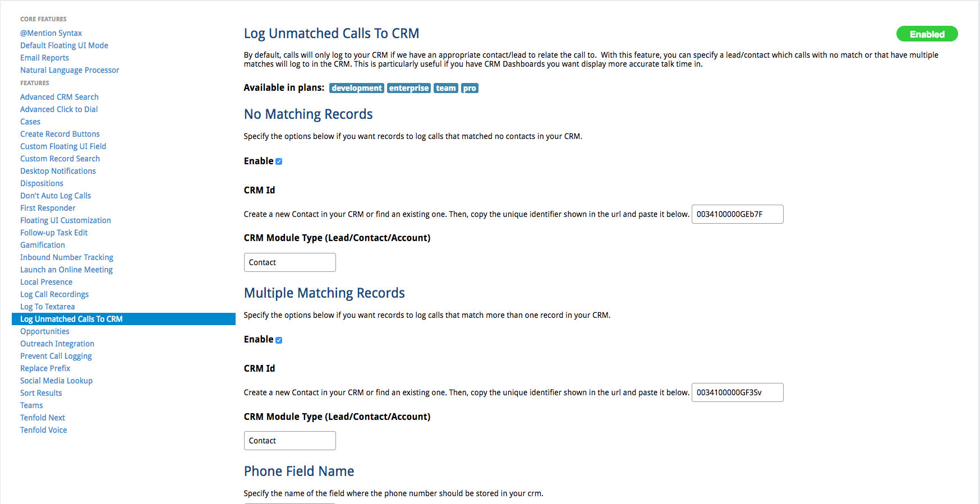Screen dimensions: 980x504
Task: Open the CRM Module Type dropdown under No Matching Records
Action: click(289, 262)
